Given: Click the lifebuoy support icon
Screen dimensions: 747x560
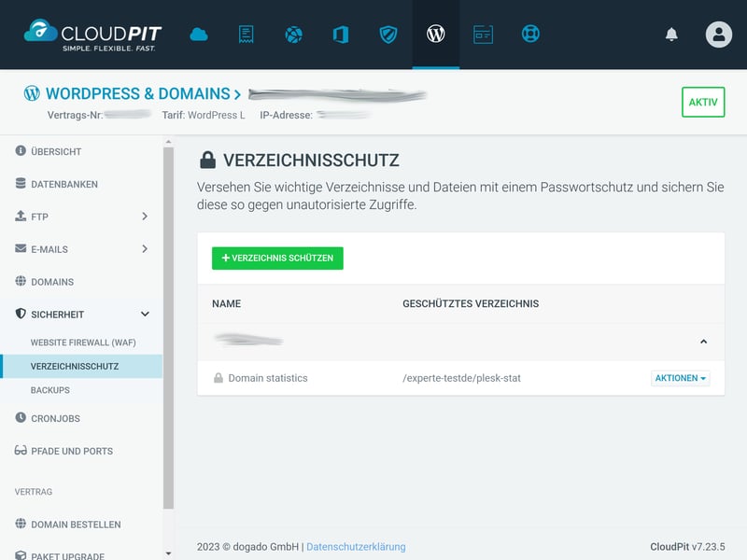Looking at the screenshot, I should click(x=530, y=35).
